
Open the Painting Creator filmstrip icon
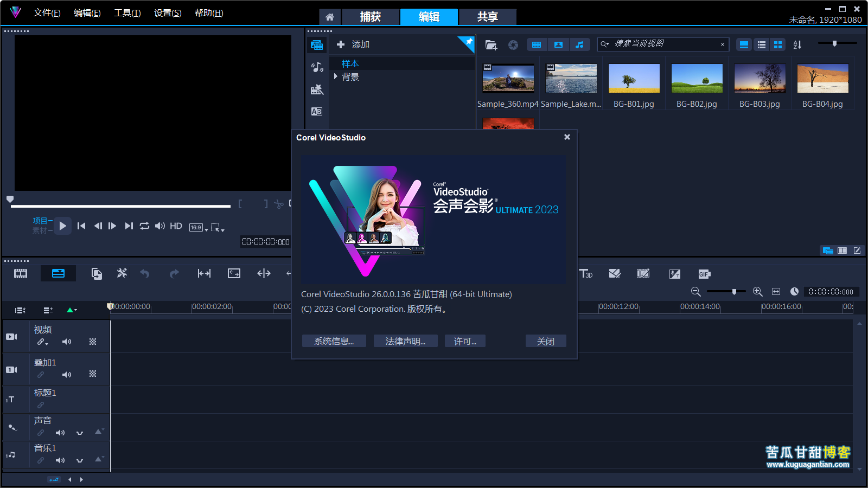point(643,274)
